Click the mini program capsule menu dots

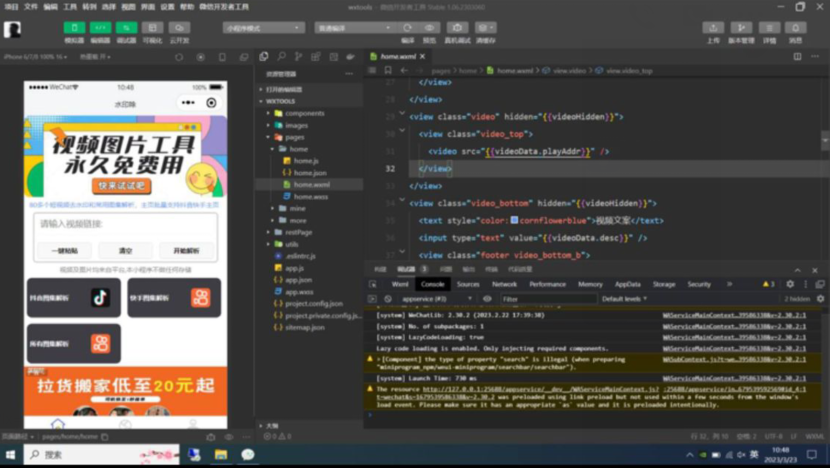pos(188,103)
